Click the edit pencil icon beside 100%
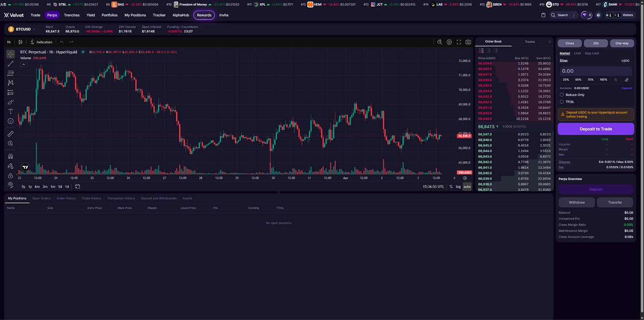 (x=627, y=80)
